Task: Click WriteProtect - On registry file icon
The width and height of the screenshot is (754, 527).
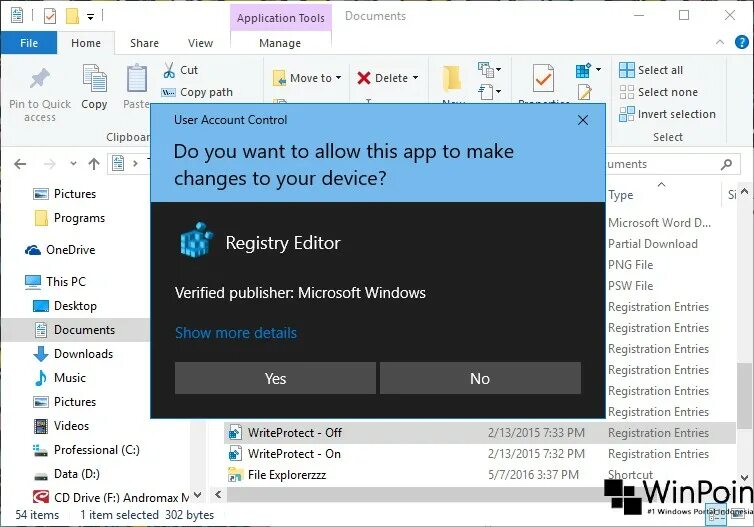Action: coord(235,454)
